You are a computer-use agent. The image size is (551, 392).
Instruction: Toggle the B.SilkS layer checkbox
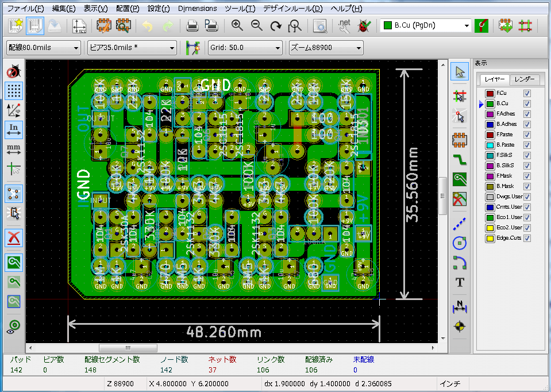point(527,166)
